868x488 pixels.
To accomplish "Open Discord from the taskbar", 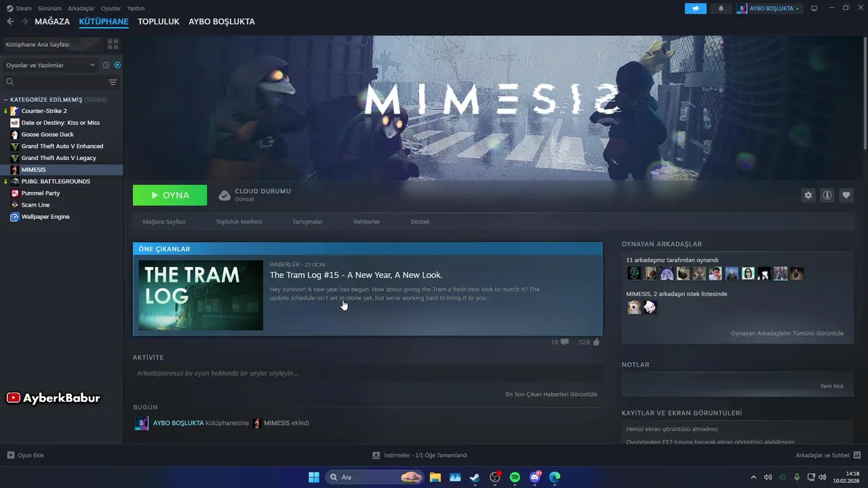I will [x=535, y=477].
